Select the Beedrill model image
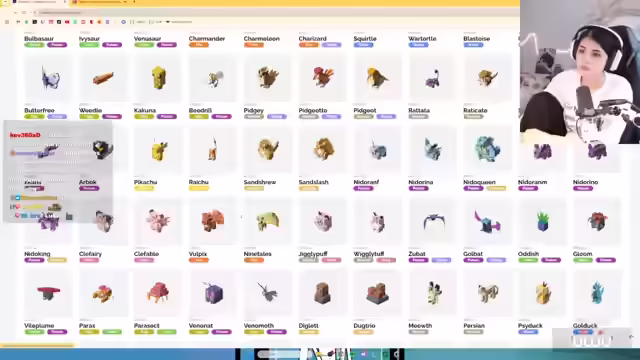 pyautogui.click(x=213, y=78)
